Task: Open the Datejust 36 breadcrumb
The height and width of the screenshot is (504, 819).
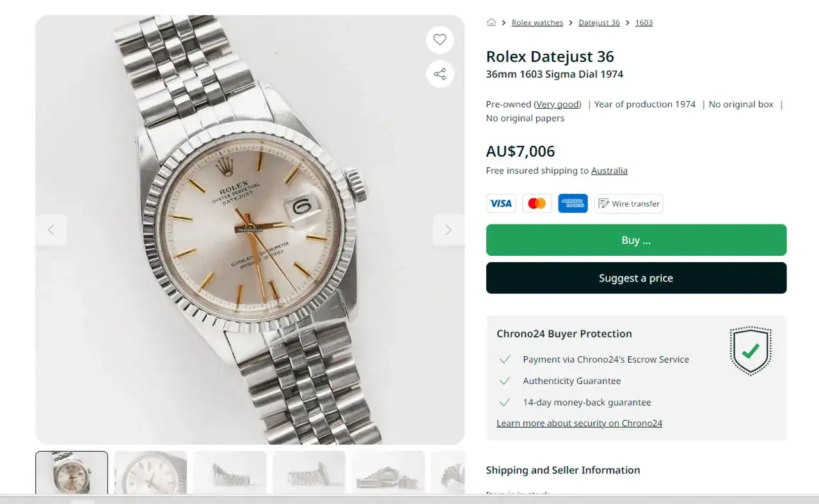Action: click(x=599, y=22)
